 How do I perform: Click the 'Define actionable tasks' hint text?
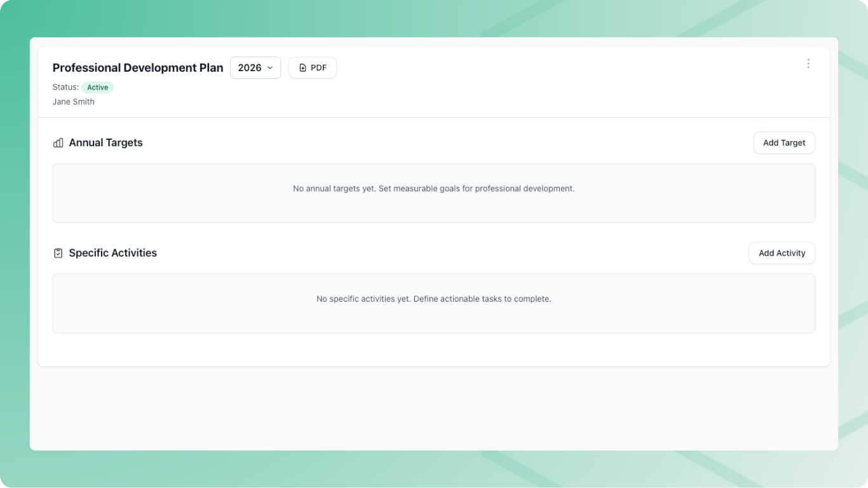(482, 299)
